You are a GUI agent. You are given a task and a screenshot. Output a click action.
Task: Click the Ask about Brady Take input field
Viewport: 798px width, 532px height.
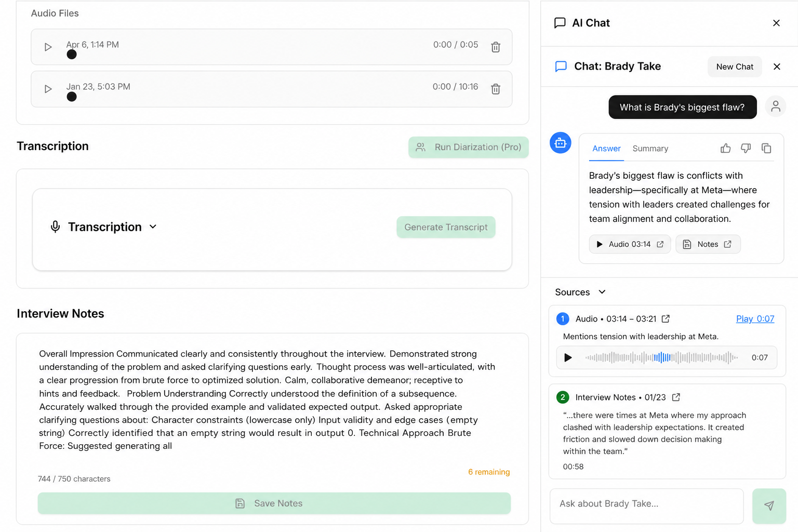[647, 506]
